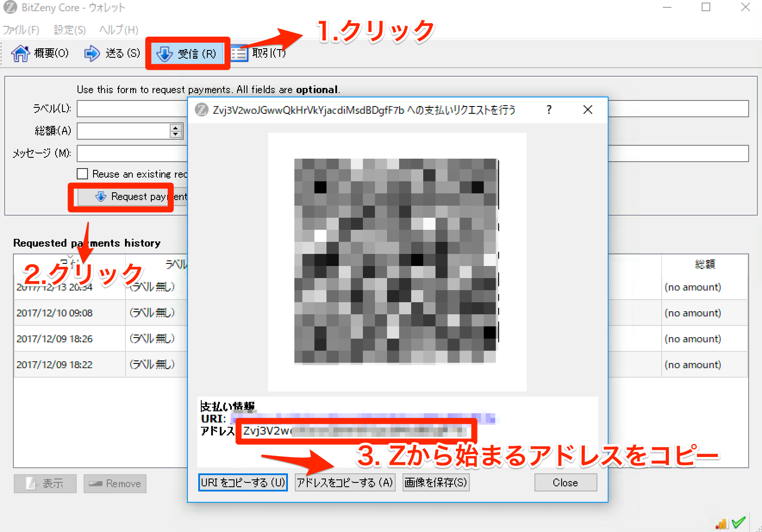This screenshot has width=762, height=532.
Task: Click URI をコピーする (U) button
Action: coord(243,482)
